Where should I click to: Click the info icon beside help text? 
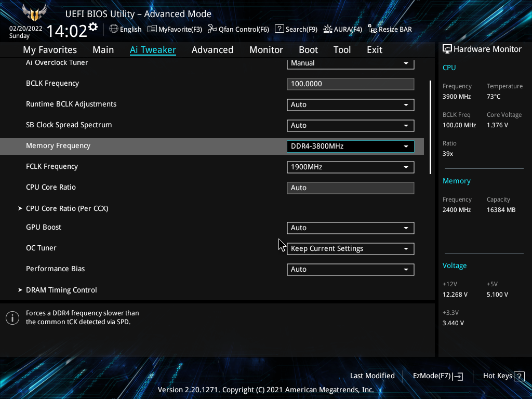pyautogui.click(x=12, y=318)
